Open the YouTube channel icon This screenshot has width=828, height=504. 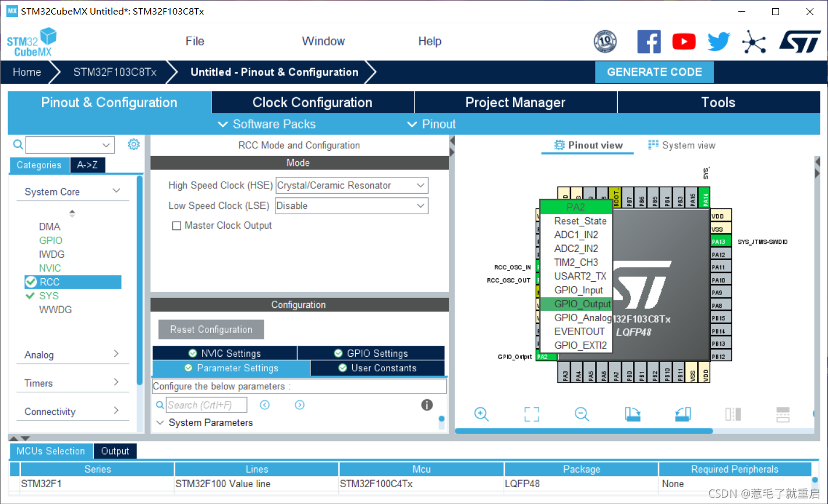point(684,41)
